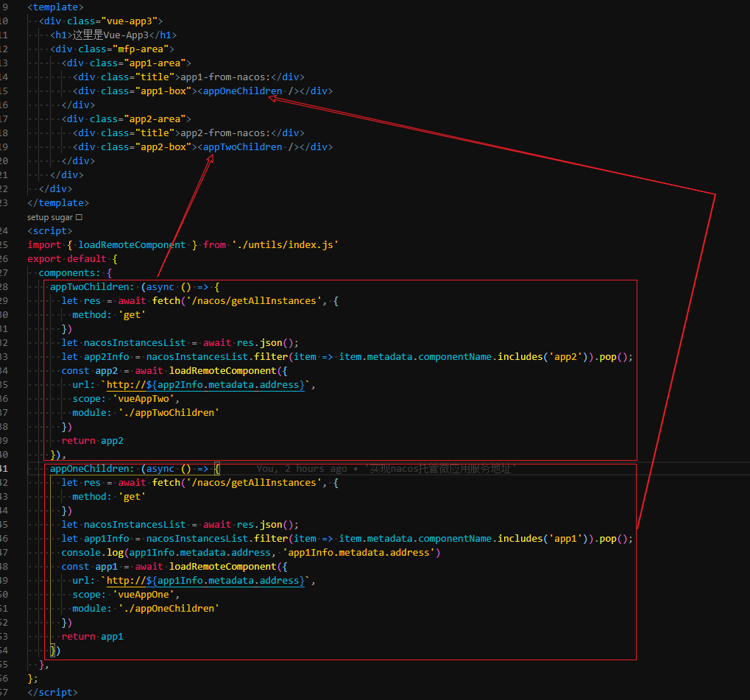This screenshot has width=750, height=700.
Task: Click loadRemoteComponent in the import statement
Action: [x=132, y=244]
